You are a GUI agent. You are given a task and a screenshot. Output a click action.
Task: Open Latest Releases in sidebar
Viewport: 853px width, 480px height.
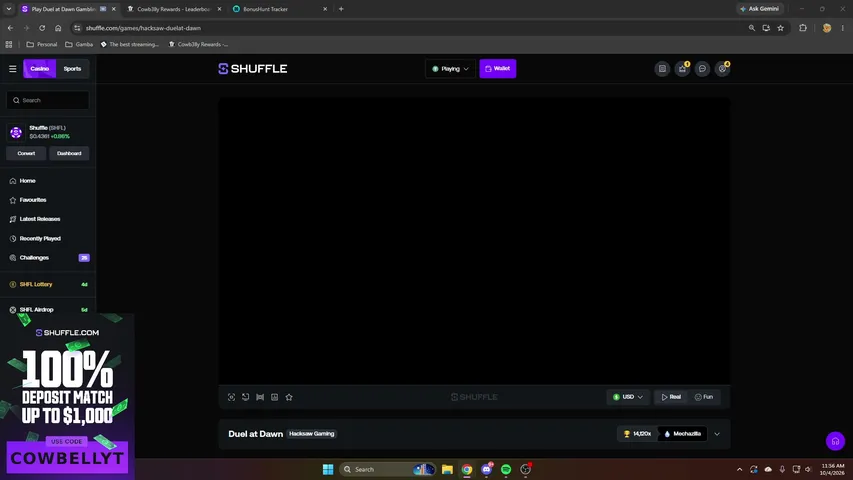point(40,219)
